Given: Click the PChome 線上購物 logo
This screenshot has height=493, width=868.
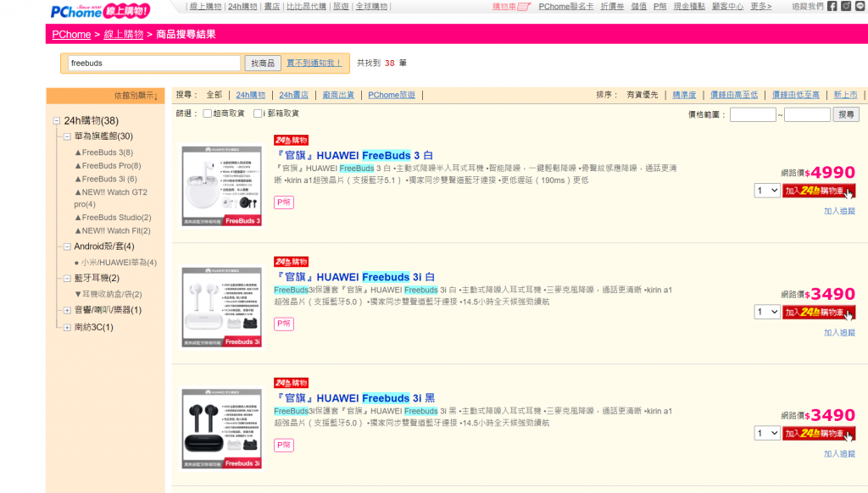Looking at the screenshot, I should pos(100,10).
